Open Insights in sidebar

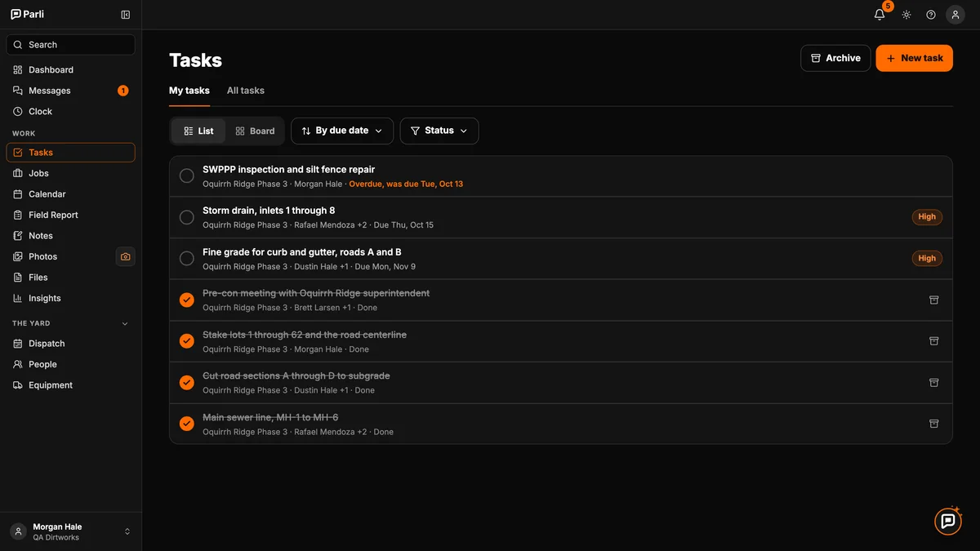[x=70, y=299]
